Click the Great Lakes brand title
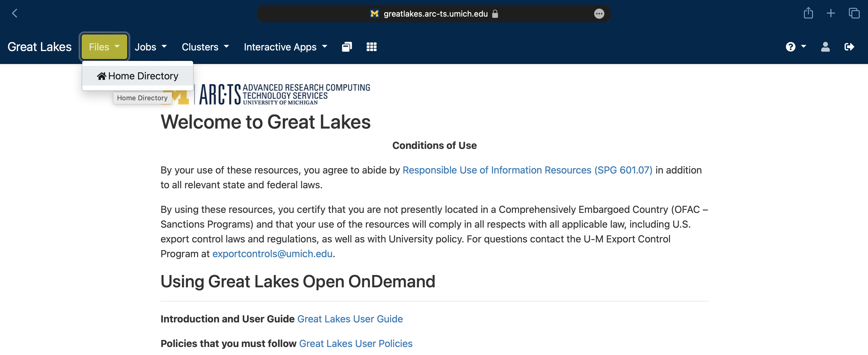This screenshot has width=868, height=355. click(39, 47)
